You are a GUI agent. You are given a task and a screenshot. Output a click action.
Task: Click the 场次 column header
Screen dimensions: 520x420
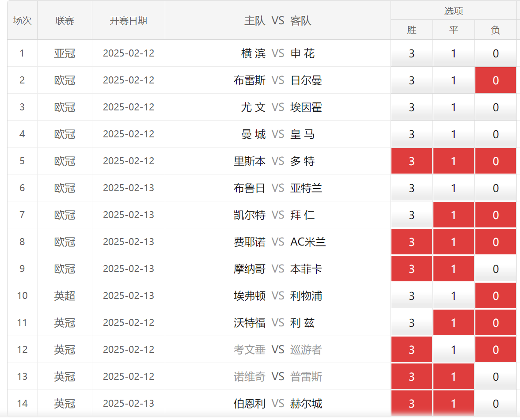point(22,21)
